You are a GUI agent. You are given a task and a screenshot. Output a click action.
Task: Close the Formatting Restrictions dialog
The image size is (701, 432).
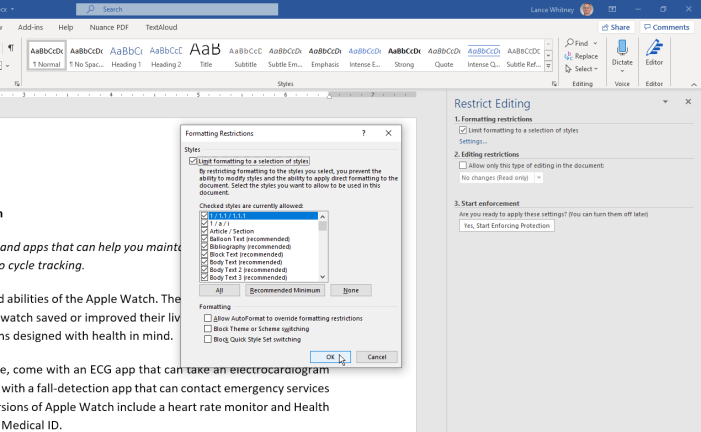(x=388, y=133)
